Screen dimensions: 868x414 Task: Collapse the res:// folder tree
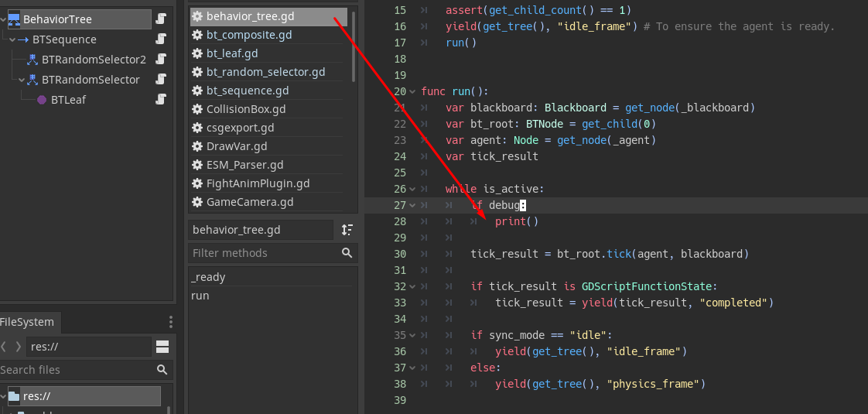tap(3, 396)
